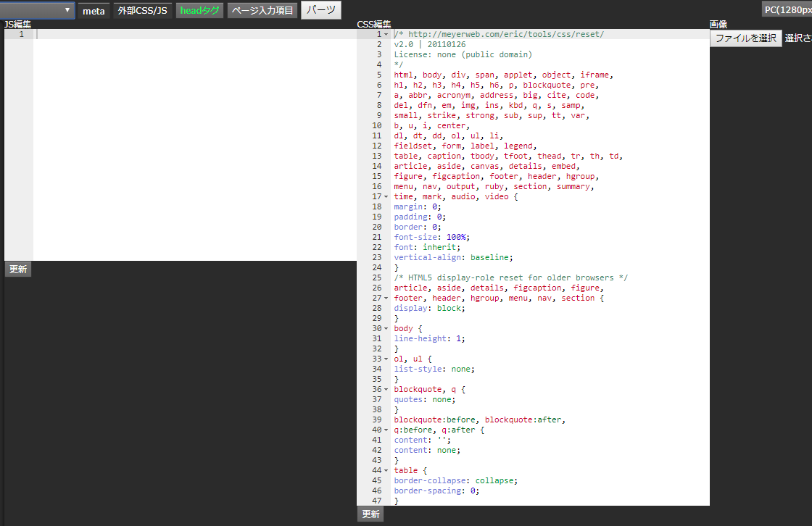Click the line-height: 1; line
812x526 pixels.
point(430,338)
